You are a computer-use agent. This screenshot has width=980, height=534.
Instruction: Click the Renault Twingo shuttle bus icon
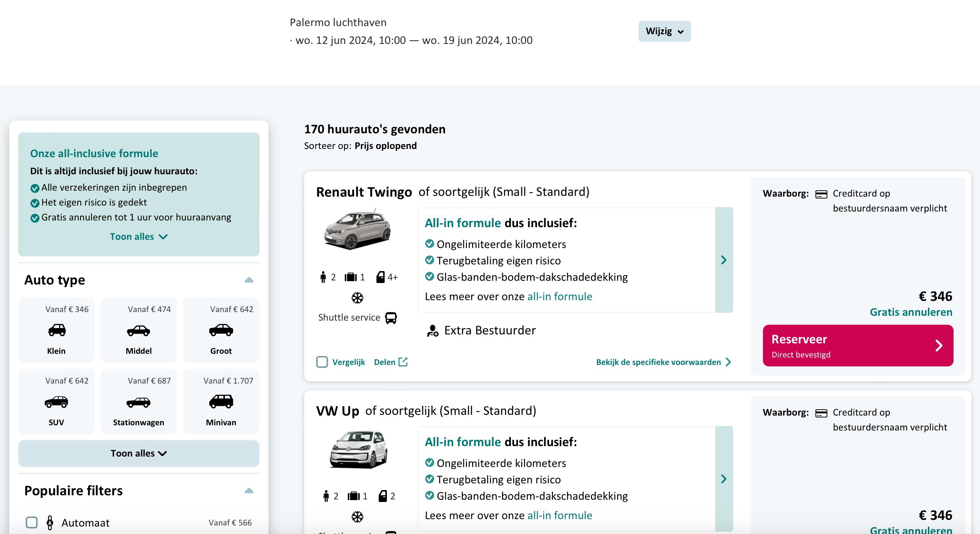click(391, 318)
